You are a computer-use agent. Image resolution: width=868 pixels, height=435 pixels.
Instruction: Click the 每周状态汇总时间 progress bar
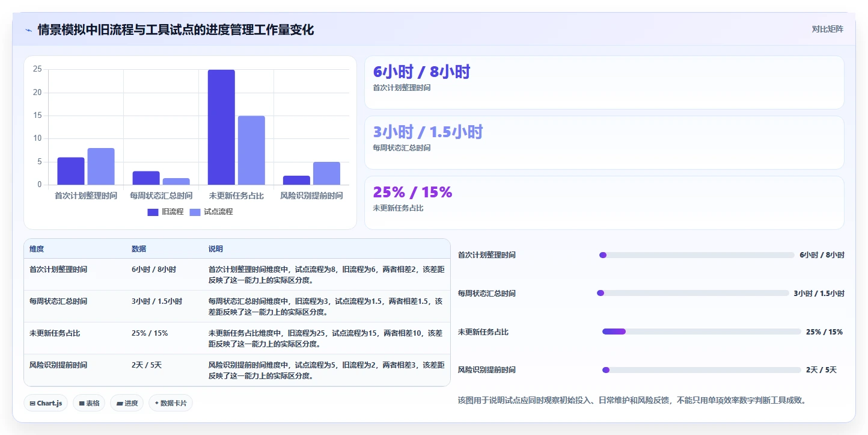pos(692,293)
